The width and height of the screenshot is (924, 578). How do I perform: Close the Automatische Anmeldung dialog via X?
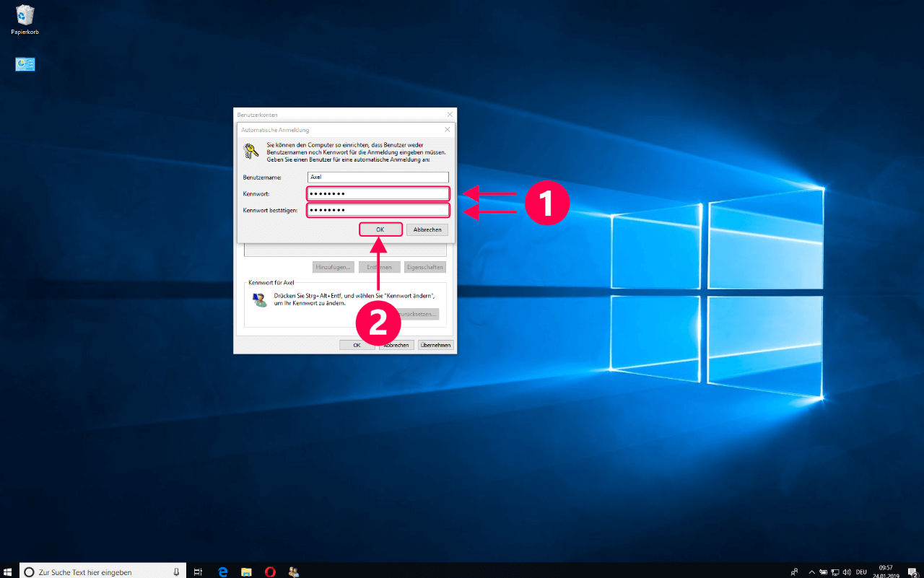[447, 130]
